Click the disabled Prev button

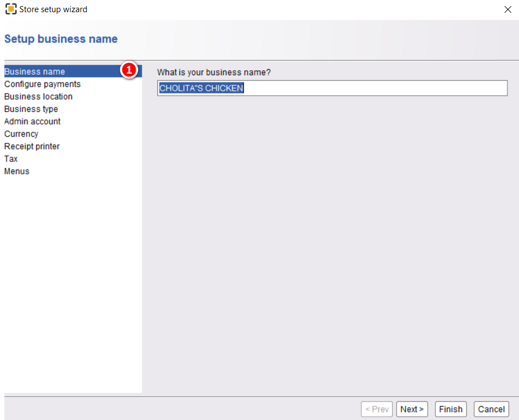[x=377, y=409]
